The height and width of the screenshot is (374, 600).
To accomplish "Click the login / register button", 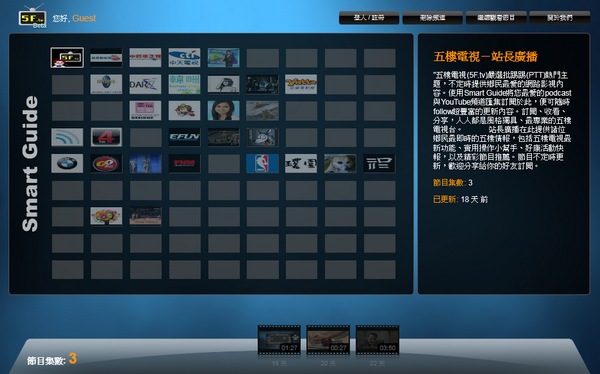I will coord(369,18).
